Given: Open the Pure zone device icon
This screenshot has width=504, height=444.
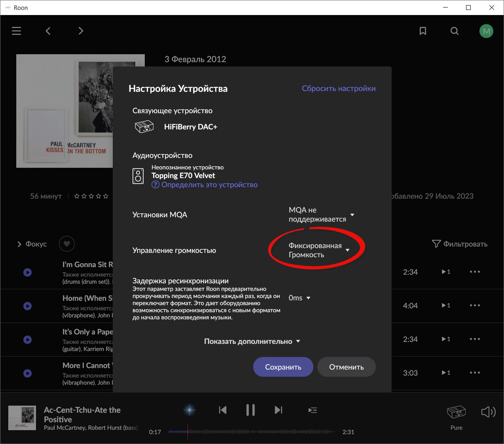Looking at the screenshot, I should click(x=456, y=412).
